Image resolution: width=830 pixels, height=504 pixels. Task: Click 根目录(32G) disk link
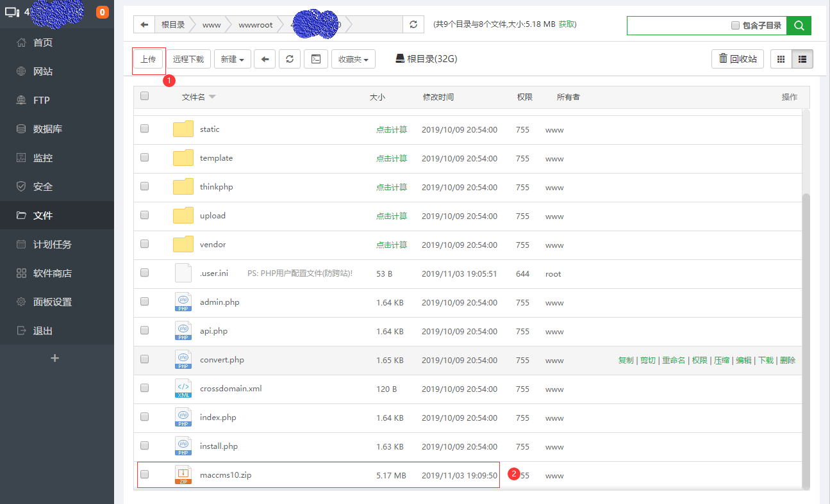pos(426,59)
